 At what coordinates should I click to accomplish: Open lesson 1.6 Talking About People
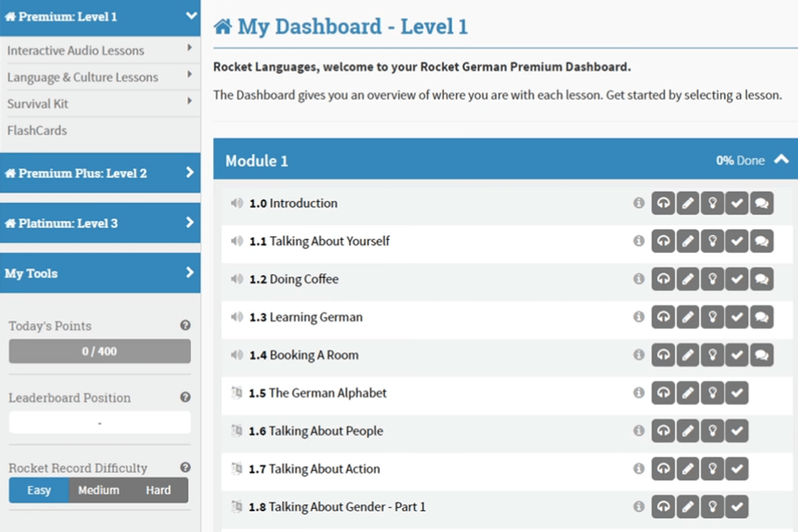[317, 431]
